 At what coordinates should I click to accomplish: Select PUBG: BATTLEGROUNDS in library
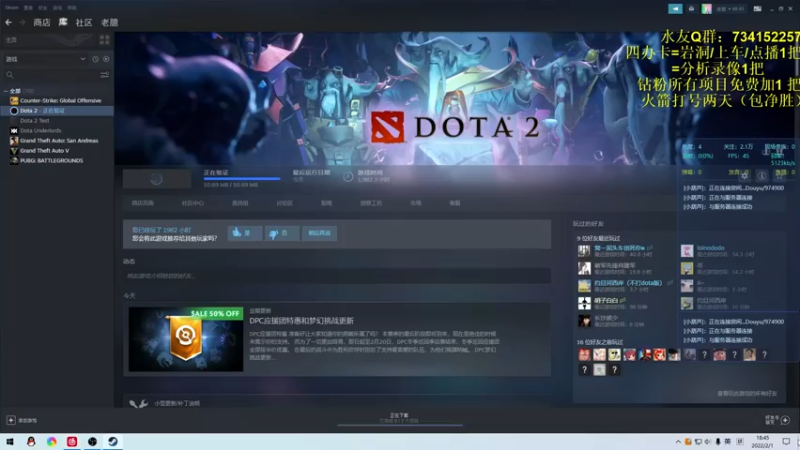click(x=51, y=161)
